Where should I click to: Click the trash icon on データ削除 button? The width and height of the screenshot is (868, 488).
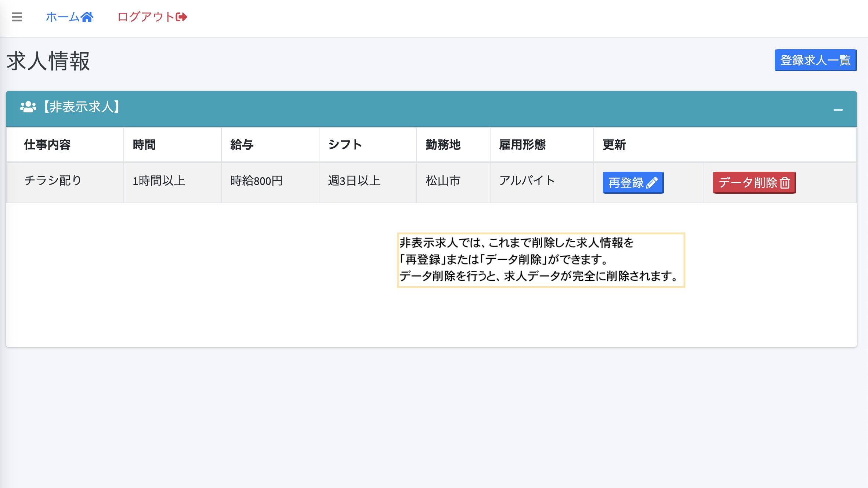(x=785, y=183)
